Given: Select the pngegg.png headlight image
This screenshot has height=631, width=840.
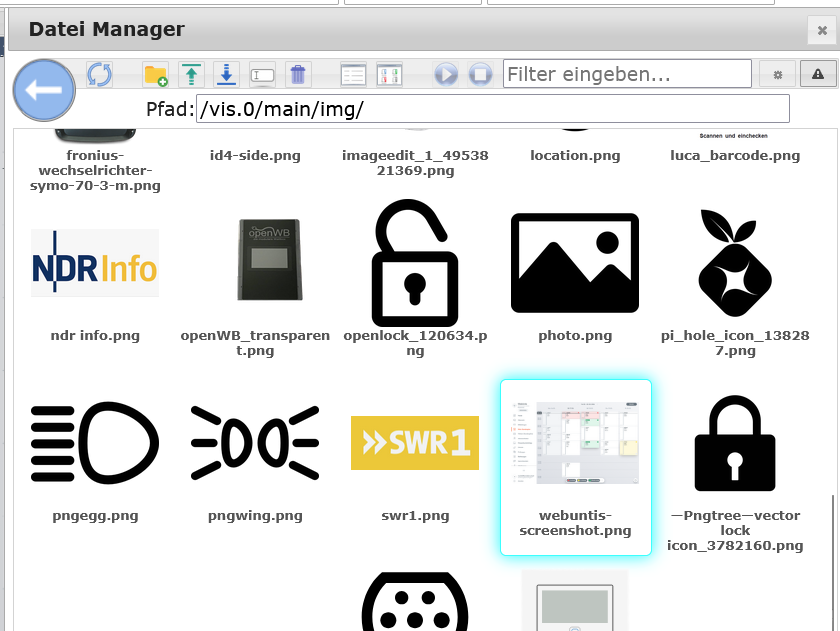Looking at the screenshot, I should pyautogui.click(x=95, y=443).
